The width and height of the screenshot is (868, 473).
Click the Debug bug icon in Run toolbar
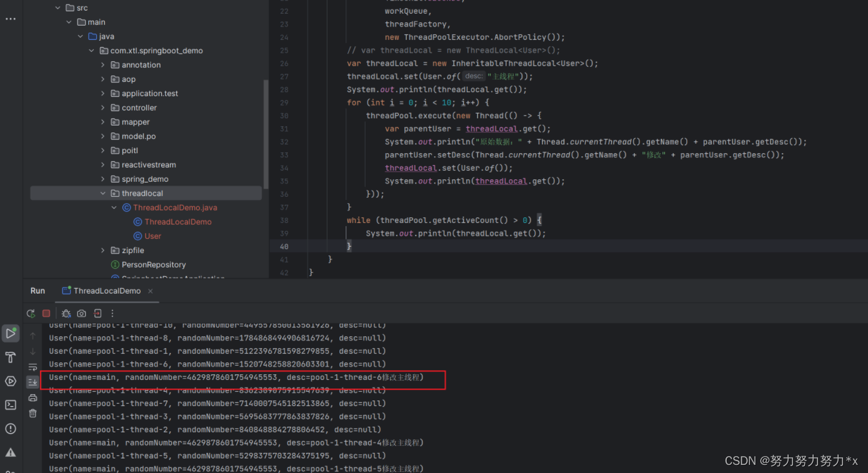pyautogui.click(x=66, y=314)
